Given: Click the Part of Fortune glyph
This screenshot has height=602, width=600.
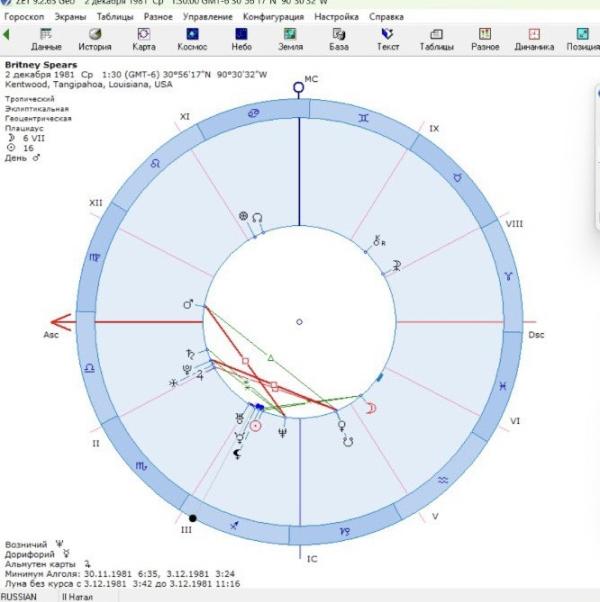Looking at the screenshot, I should [x=243, y=216].
